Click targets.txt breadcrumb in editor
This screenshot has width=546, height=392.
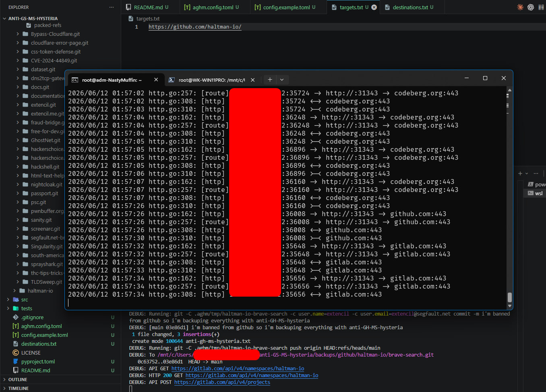(x=148, y=19)
